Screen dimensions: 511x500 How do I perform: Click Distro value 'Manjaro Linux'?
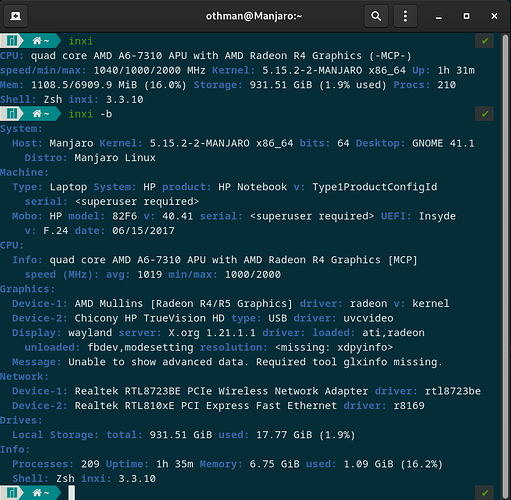click(115, 158)
